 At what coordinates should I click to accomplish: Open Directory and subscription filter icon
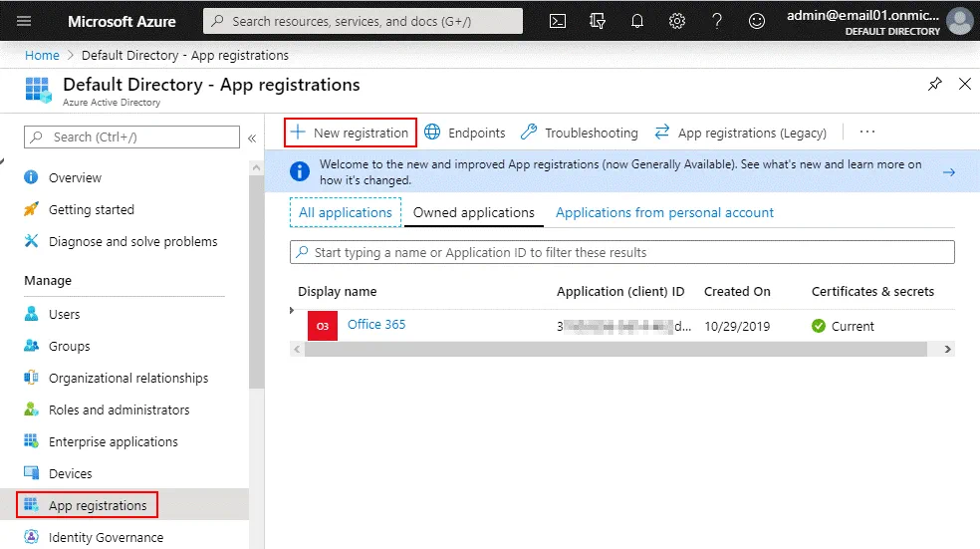pos(598,21)
